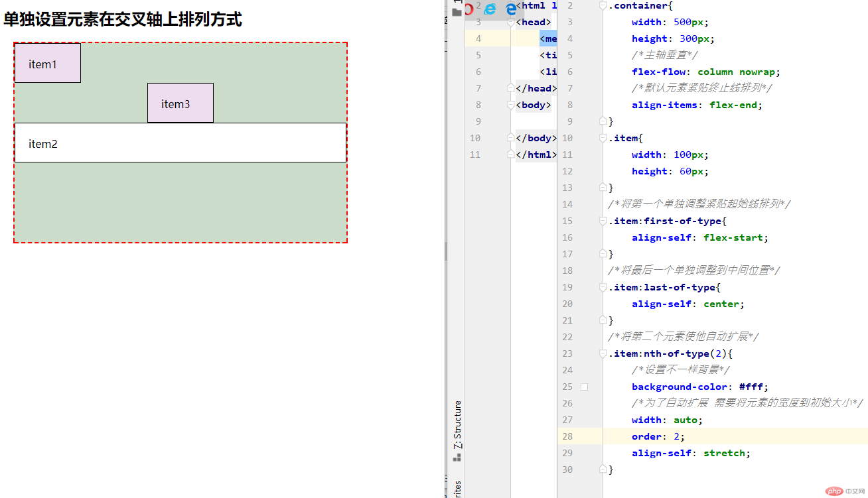Collapse the .item:last-of-type rule
The image size is (868, 498).
[603, 287]
